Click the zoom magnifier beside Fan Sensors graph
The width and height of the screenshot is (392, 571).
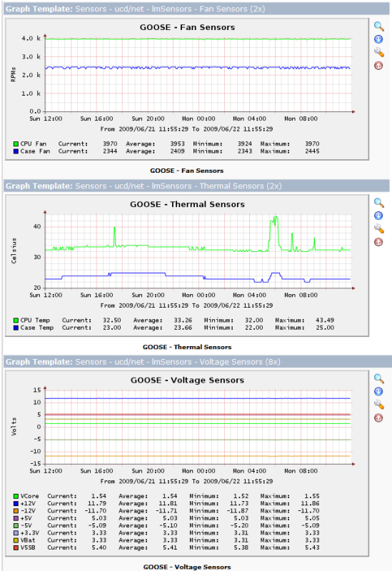click(x=379, y=26)
